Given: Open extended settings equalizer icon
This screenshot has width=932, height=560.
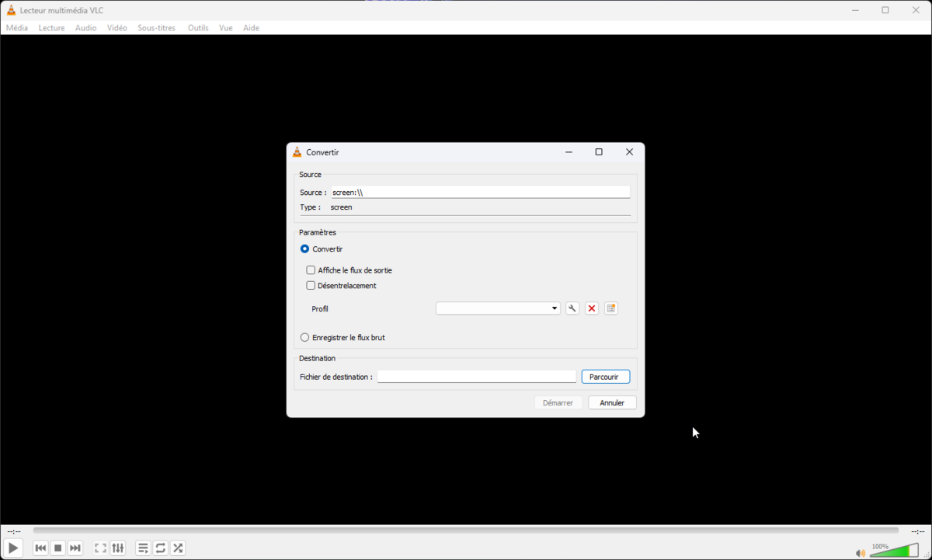Looking at the screenshot, I should (x=118, y=548).
